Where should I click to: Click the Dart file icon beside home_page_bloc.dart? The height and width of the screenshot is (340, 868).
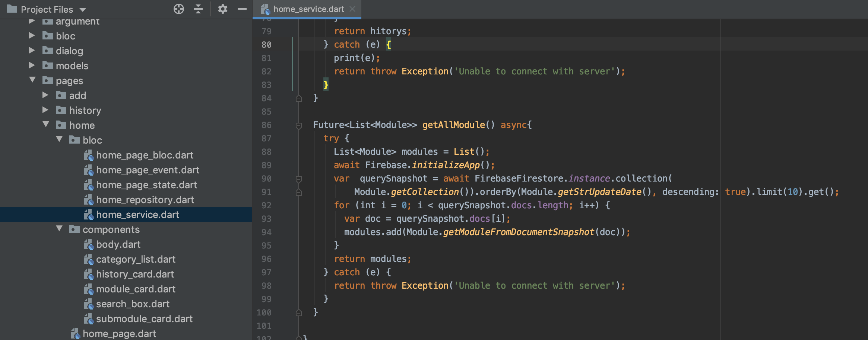pyautogui.click(x=89, y=155)
